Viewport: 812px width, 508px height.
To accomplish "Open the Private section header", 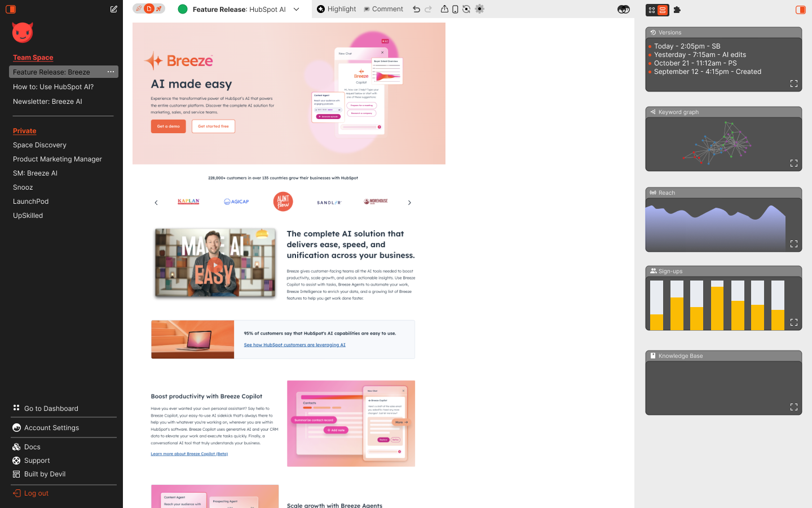I will (x=25, y=131).
